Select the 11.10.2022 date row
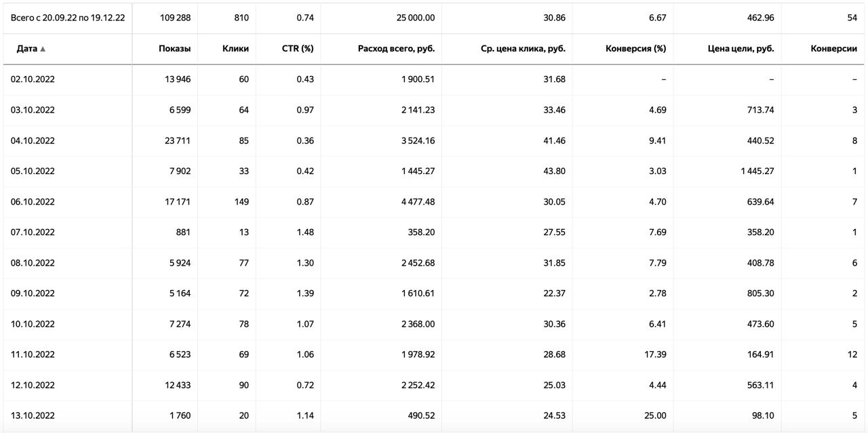This screenshot has height=433, width=868. (x=33, y=354)
